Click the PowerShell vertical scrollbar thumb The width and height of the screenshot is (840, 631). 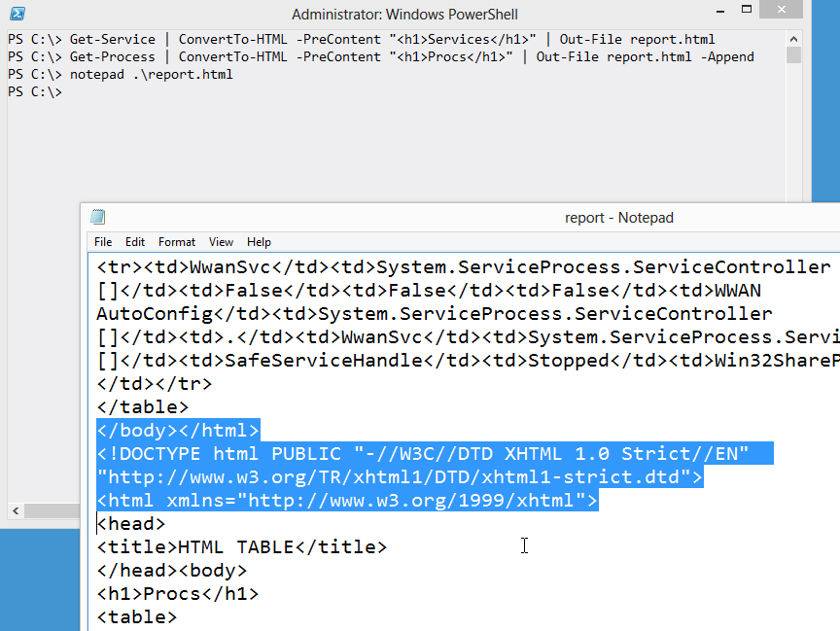tap(794, 54)
